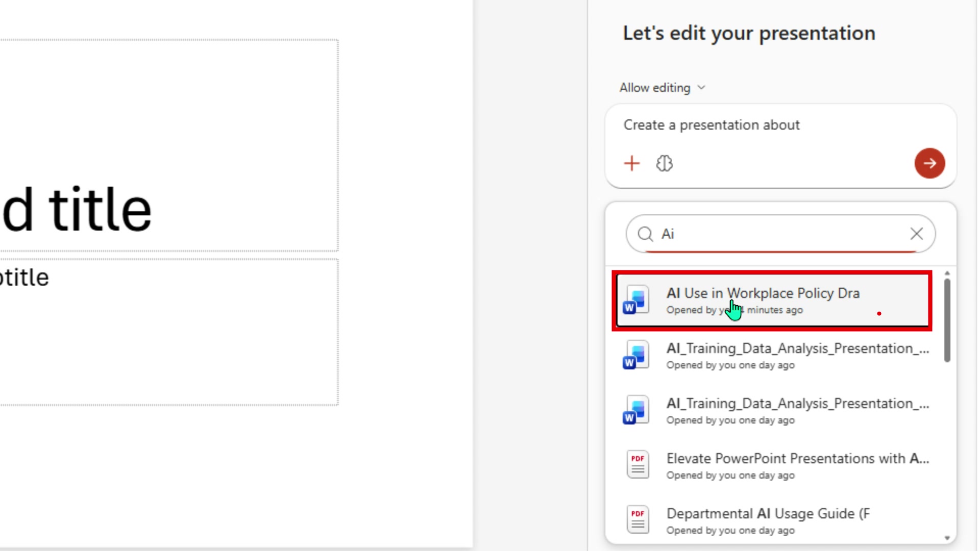This screenshot has width=980, height=551.
Task: Select AI Use in Workplace Policy Dra file
Action: [772, 300]
